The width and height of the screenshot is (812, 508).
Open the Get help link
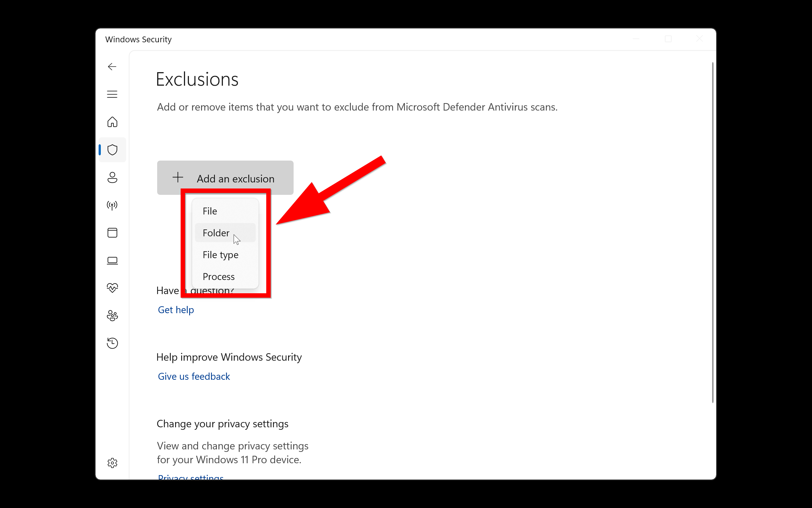pyautogui.click(x=176, y=310)
